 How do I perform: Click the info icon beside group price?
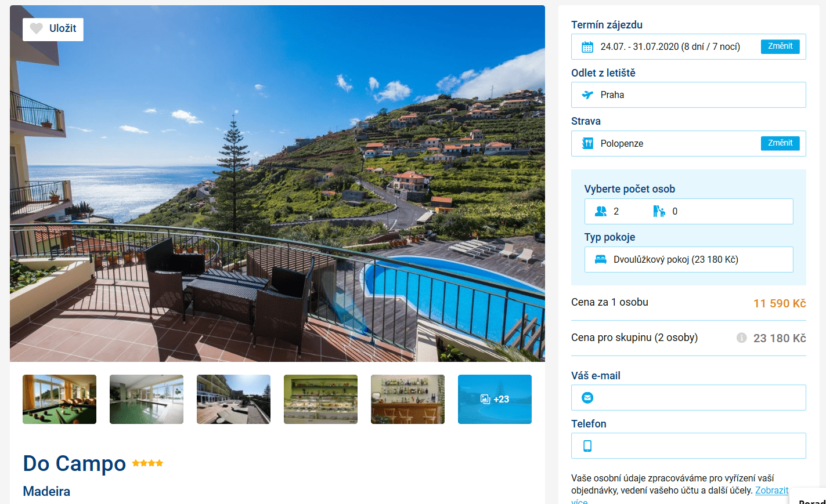pos(741,338)
